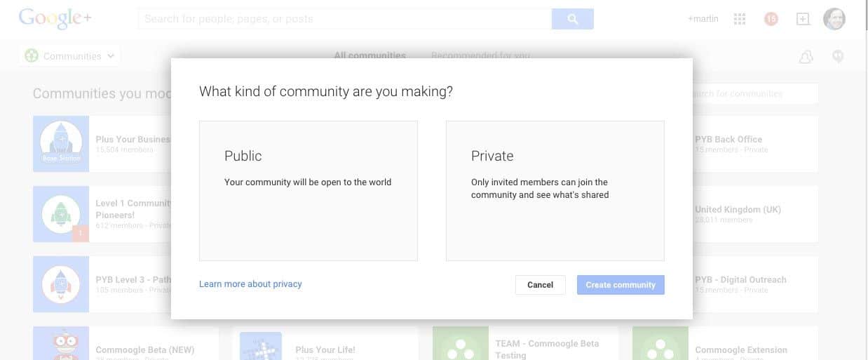Open the red notifications counter badge
The width and height of the screenshot is (868, 360).
coord(771,19)
